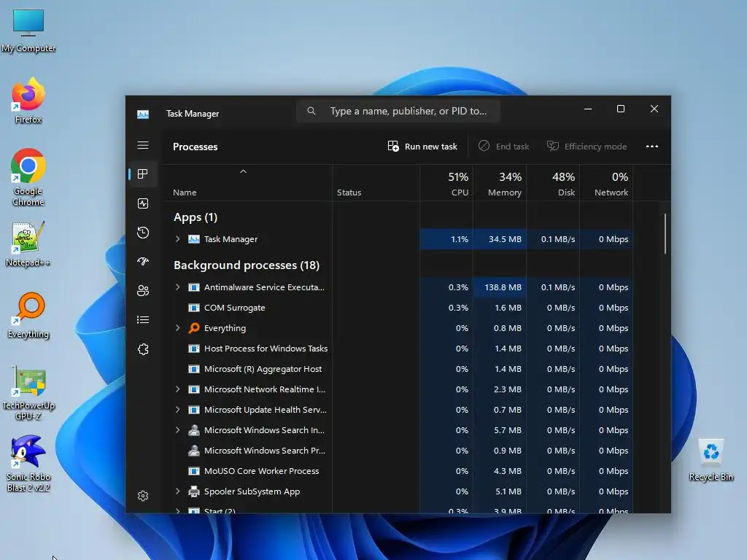Select the Firefox desktop shortcut
747x560 pixels.
point(28,101)
